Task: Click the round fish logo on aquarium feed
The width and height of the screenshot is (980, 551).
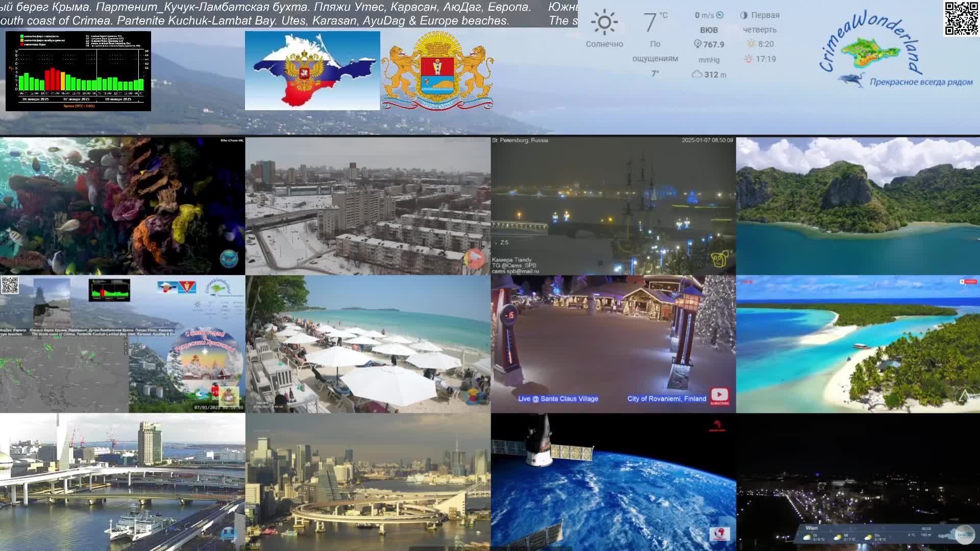Action: point(229,259)
